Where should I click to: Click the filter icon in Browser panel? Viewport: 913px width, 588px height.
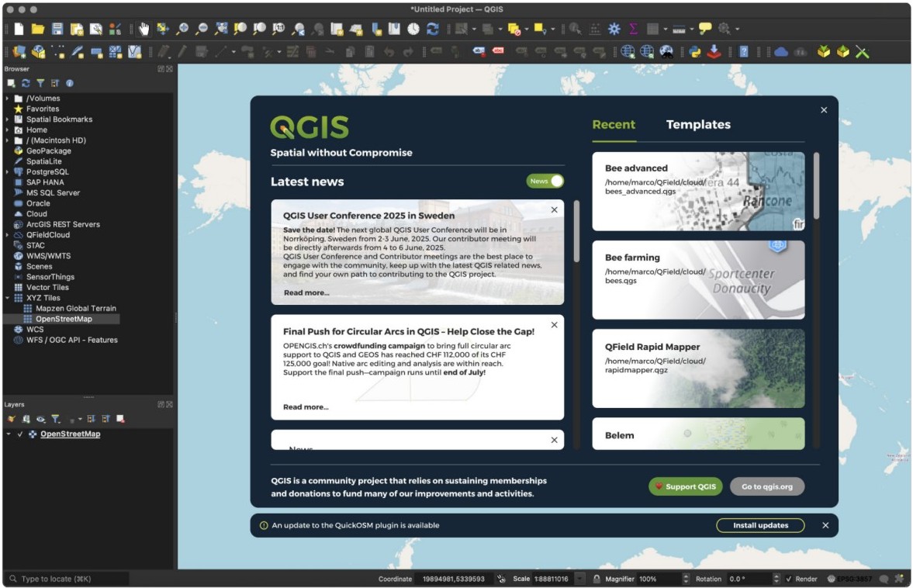[40, 83]
